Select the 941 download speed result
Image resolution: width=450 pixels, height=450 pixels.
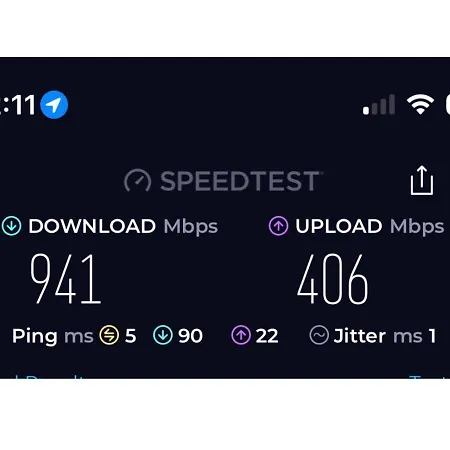[65, 279]
